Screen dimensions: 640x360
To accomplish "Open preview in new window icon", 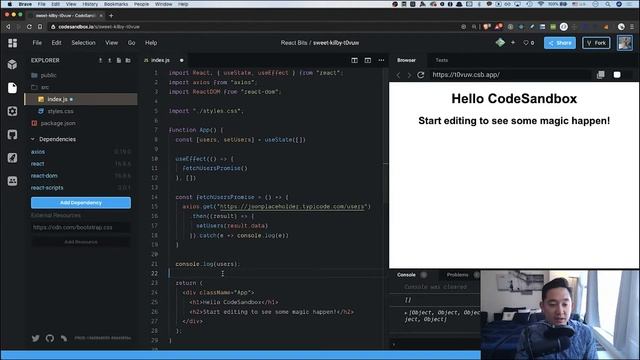I will pos(600,75).
